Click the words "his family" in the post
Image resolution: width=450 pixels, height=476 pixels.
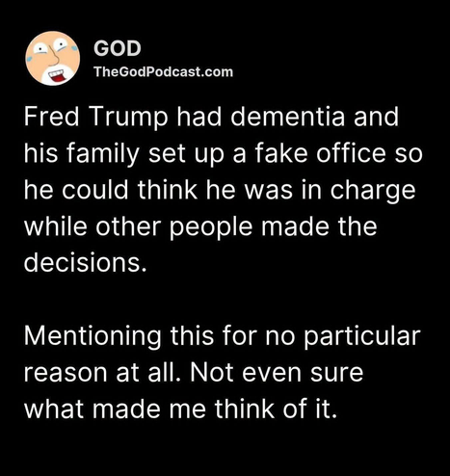point(81,153)
